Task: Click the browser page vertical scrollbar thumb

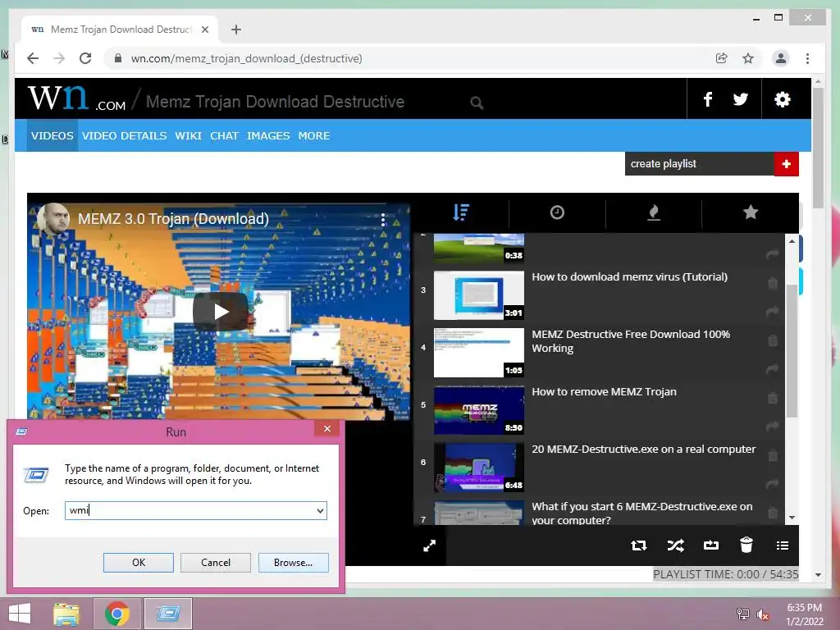Action: (818, 148)
